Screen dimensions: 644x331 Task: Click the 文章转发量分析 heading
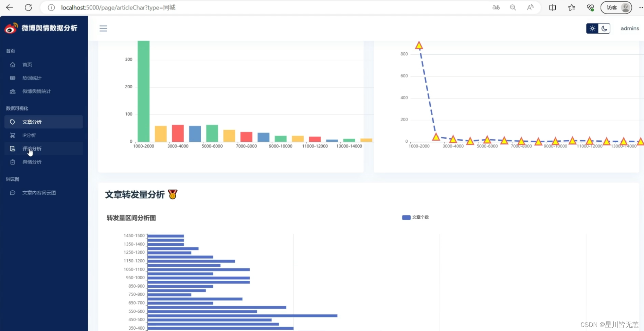135,194
